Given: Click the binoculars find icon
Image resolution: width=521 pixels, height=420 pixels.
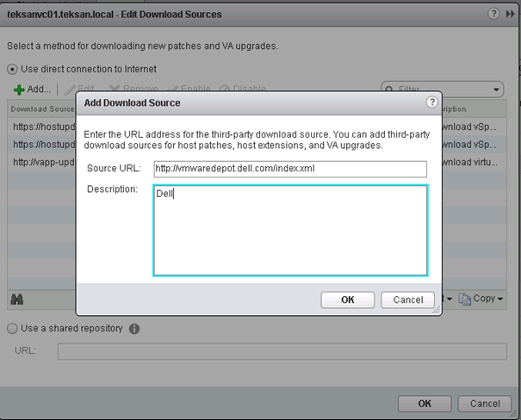Looking at the screenshot, I should pyautogui.click(x=17, y=300).
